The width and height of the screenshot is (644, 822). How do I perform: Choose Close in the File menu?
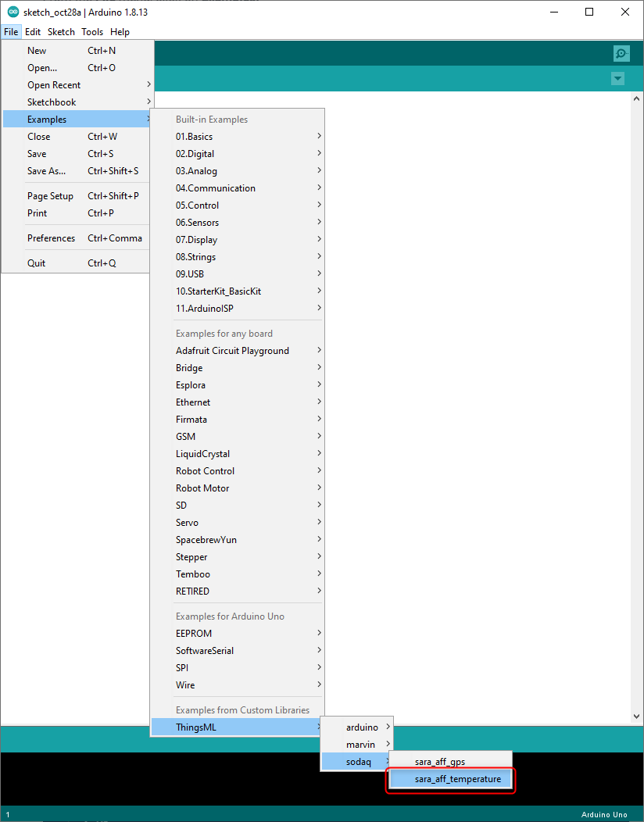[77, 137]
